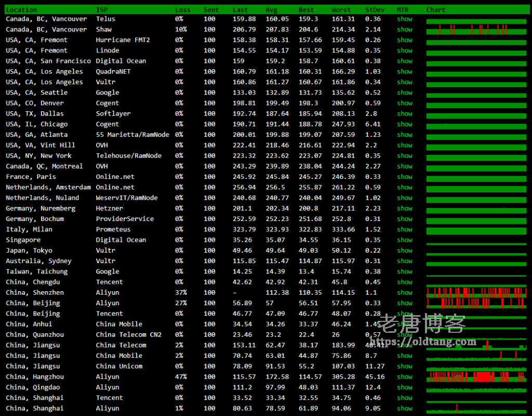Click show for Shenzhen Aliyun row
Viewport: 532px width, 416px height.
[x=404, y=293]
